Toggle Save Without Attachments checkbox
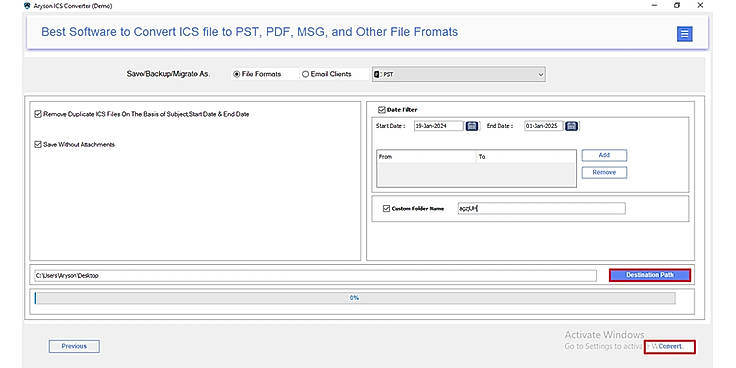Viewport: 736px width, 368px height. point(38,145)
